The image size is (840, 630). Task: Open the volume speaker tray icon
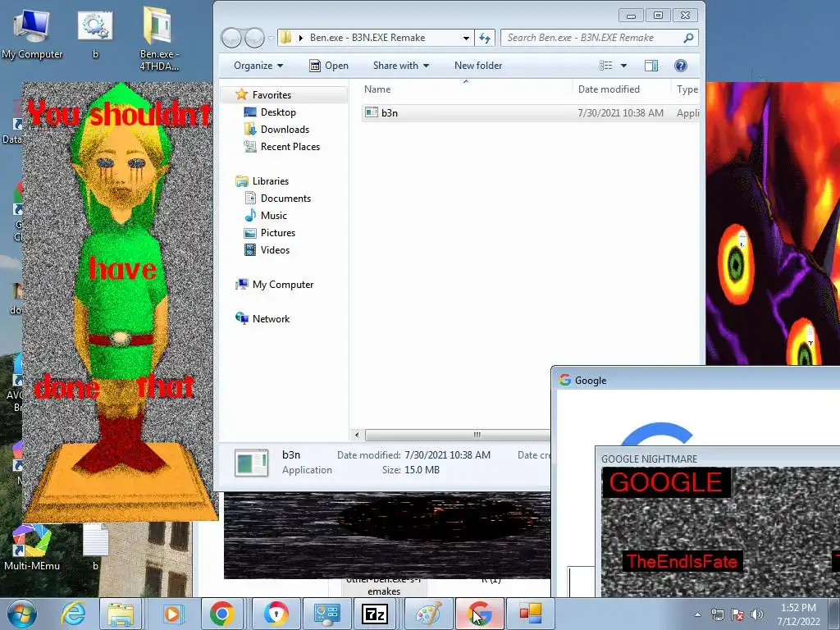tap(757, 614)
